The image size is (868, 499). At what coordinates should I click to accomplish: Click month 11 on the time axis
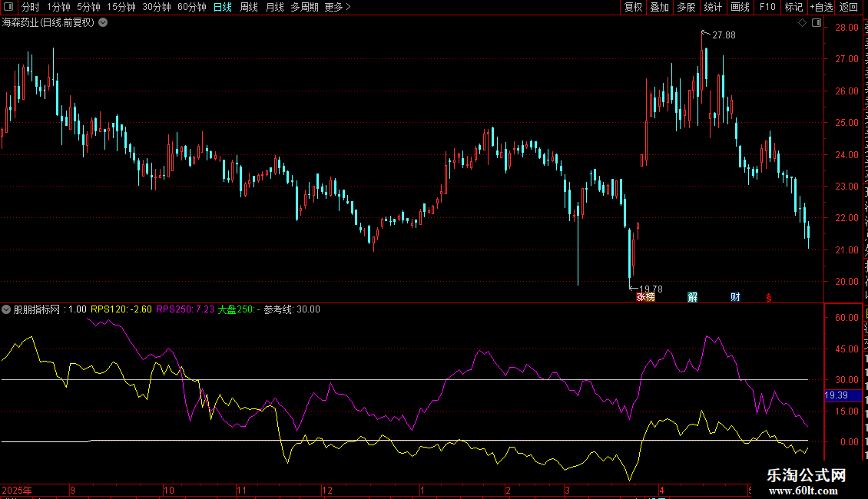tap(241, 490)
